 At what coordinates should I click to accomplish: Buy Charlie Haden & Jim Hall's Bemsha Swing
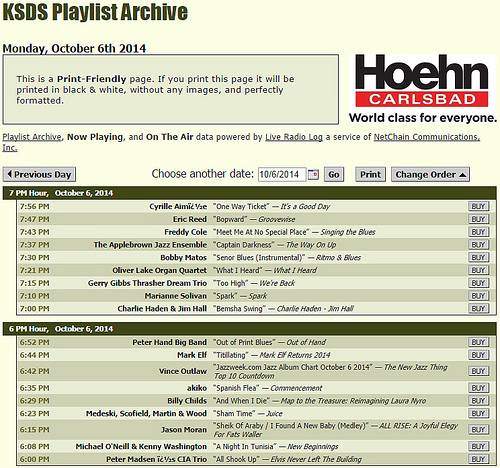click(x=478, y=308)
